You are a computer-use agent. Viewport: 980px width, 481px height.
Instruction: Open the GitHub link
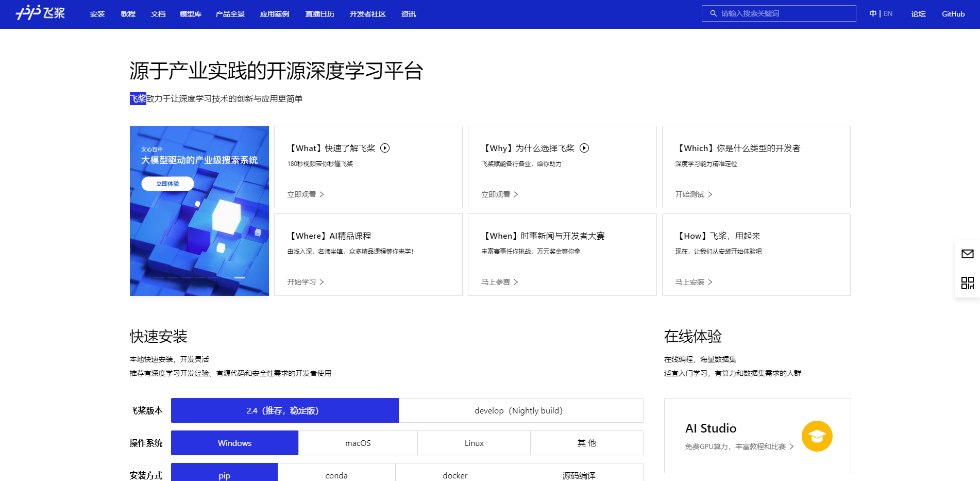tap(953, 14)
